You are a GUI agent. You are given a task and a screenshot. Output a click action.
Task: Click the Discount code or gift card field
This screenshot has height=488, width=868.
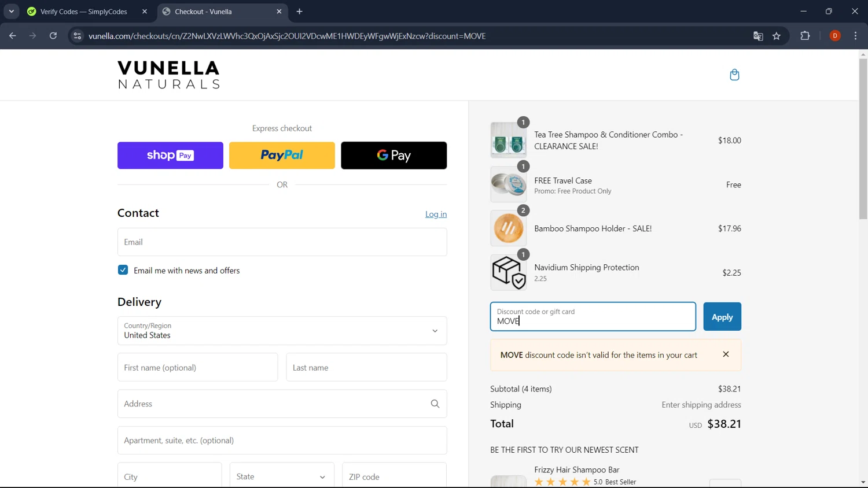[x=593, y=317]
